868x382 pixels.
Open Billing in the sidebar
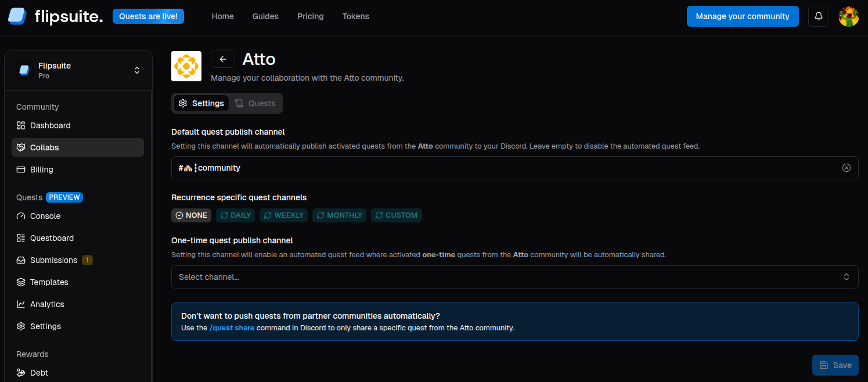pos(78,170)
